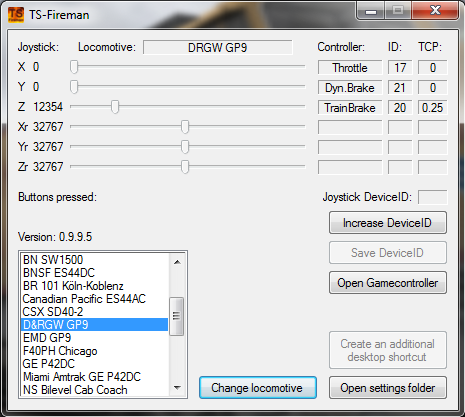Click the TrainBrake ID field showing 20
Viewport: 465px width, 417px height.
coord(400,108)
